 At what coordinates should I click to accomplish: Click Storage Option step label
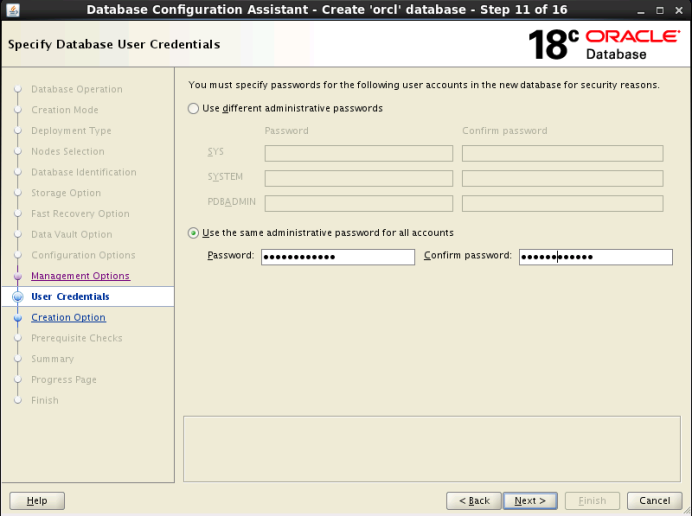(x=66, y=193)
